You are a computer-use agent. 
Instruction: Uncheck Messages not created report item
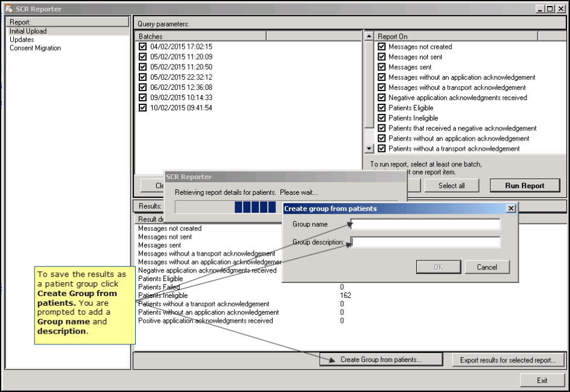(381, 46)
